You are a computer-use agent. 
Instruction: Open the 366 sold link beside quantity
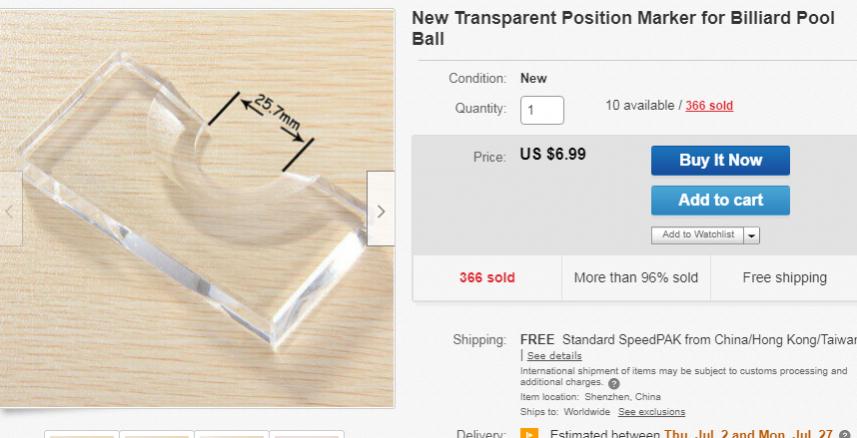click(709, 107)
